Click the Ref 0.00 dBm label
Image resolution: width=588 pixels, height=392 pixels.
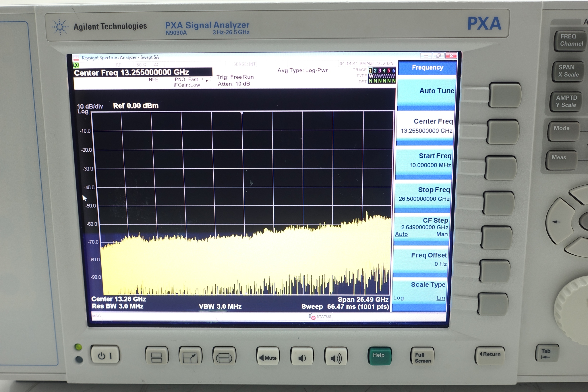tap(136, 106)
